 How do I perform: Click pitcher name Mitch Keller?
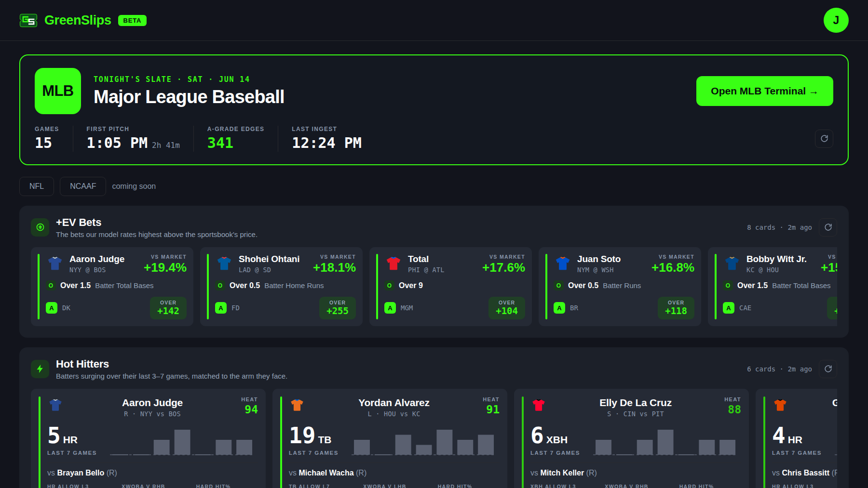coord(562,473)
